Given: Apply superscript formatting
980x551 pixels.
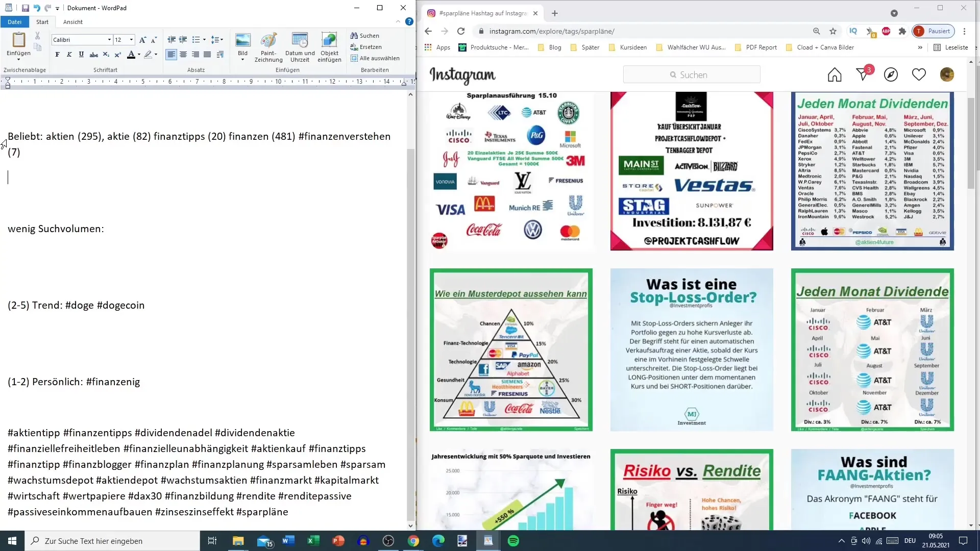Looking at the screenshot, I should click(x=117, y=55).
